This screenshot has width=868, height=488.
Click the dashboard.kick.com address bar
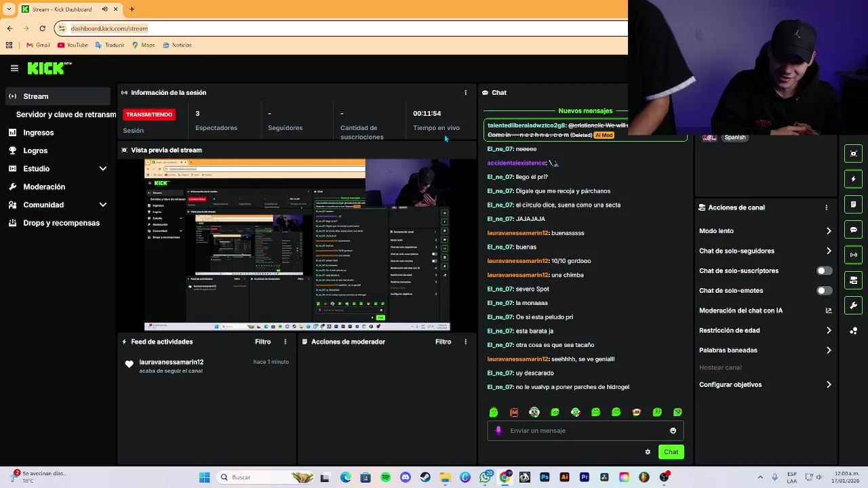pos(341,28)
